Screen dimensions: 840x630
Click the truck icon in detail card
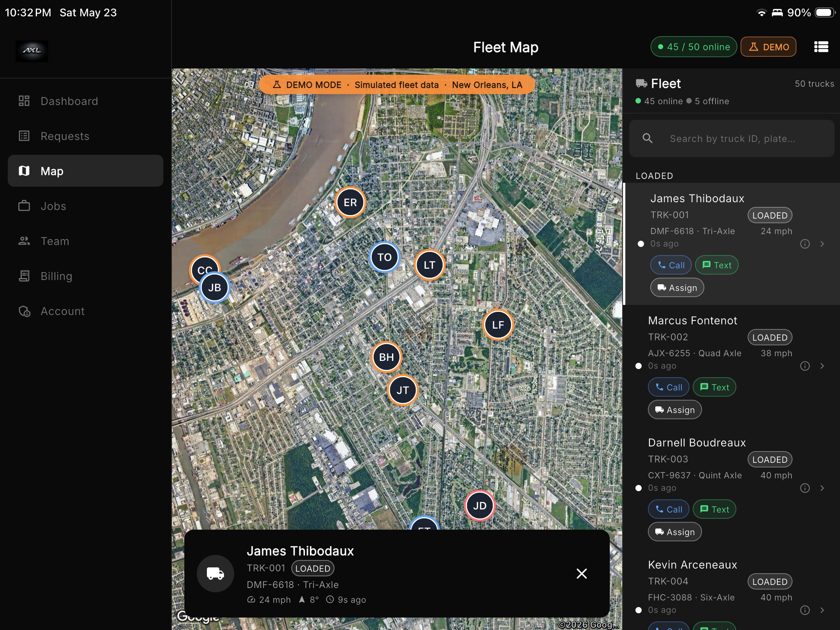pos(215,573)
